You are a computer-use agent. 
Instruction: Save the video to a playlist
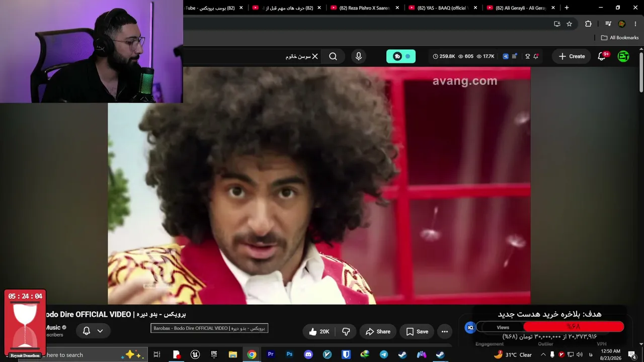coord(417,331)
